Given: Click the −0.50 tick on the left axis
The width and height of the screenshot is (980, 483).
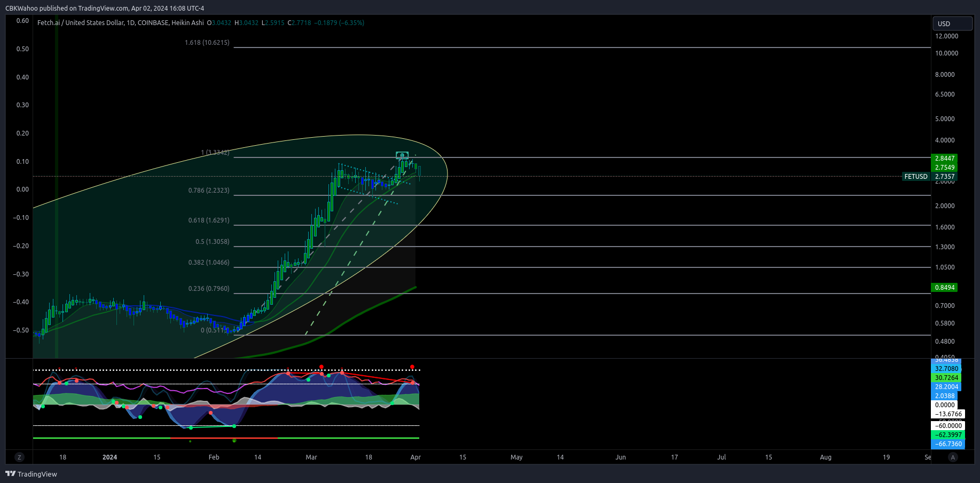Looking at the screenshot, I should click(x=21, y=330).
